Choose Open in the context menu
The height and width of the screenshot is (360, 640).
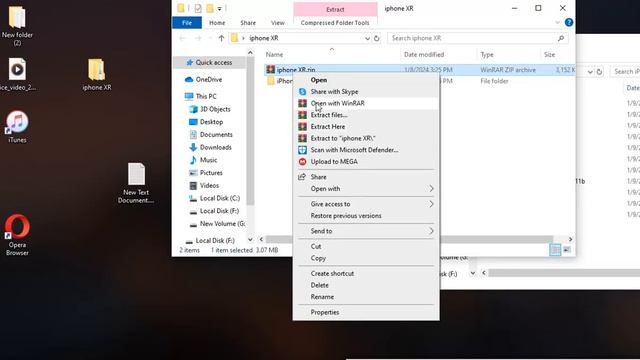(x=319, y=80)
